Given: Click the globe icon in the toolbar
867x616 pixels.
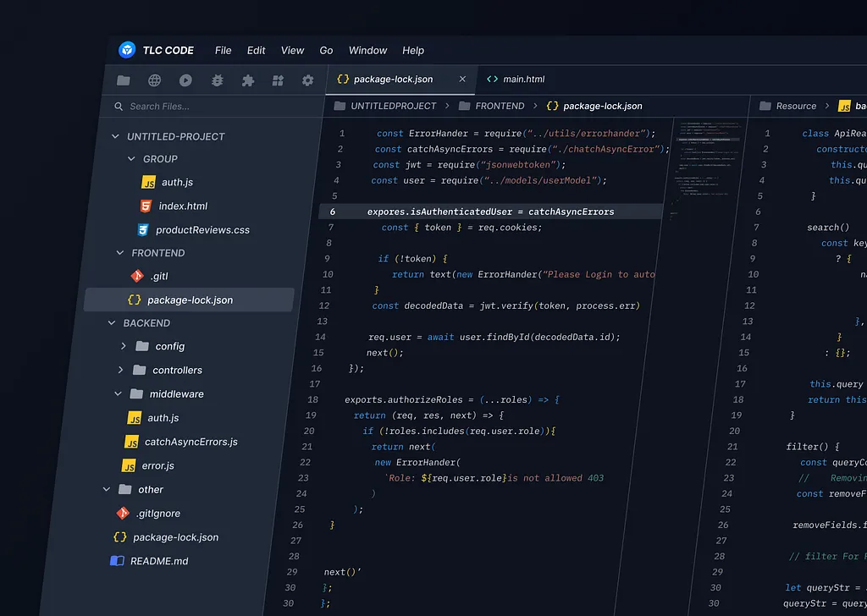Looking at the screenshot, I should 154,80.
